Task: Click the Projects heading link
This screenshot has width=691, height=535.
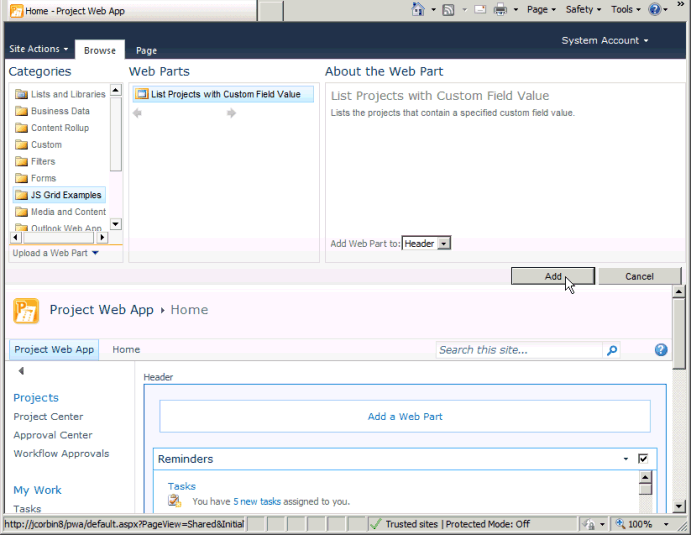Action: pyautogui.click(x=36, y=398)
